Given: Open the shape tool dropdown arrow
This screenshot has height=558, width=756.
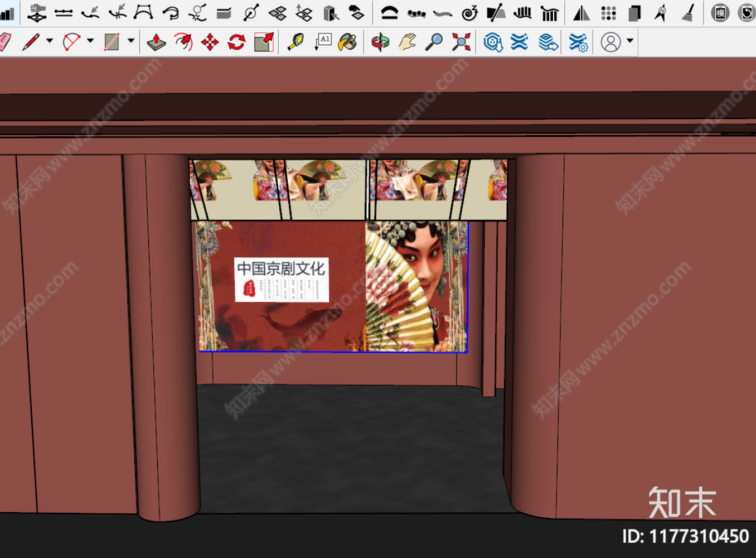Looking at the screenshot, I should (x=131, y=41).
